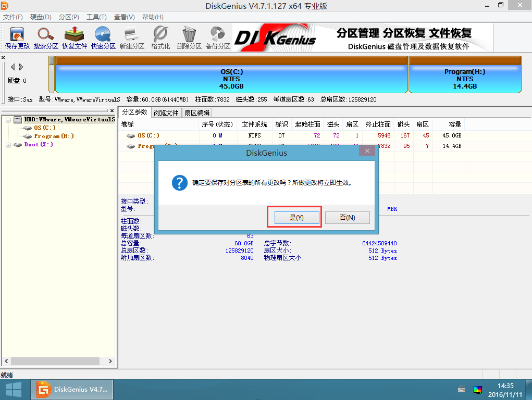532x400 pixels.
Task: Switch to Browse Files (浏览文件) tab
Action: 166,113
